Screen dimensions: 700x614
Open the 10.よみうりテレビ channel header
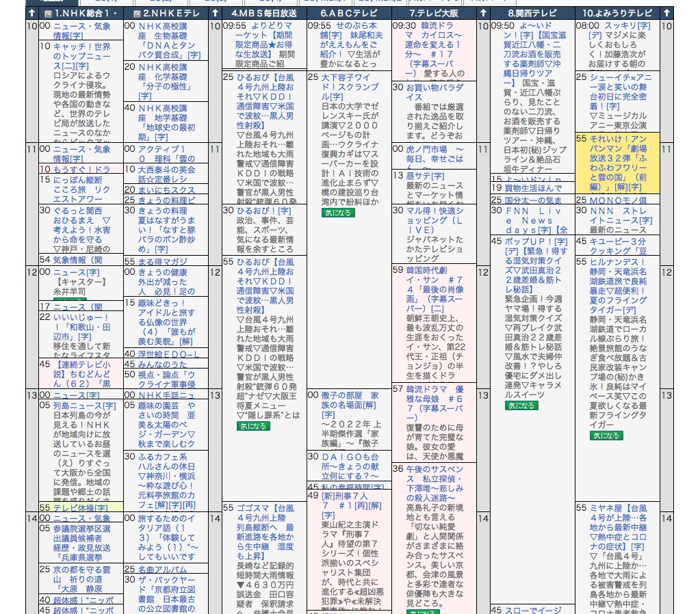[x=617, y=13]
